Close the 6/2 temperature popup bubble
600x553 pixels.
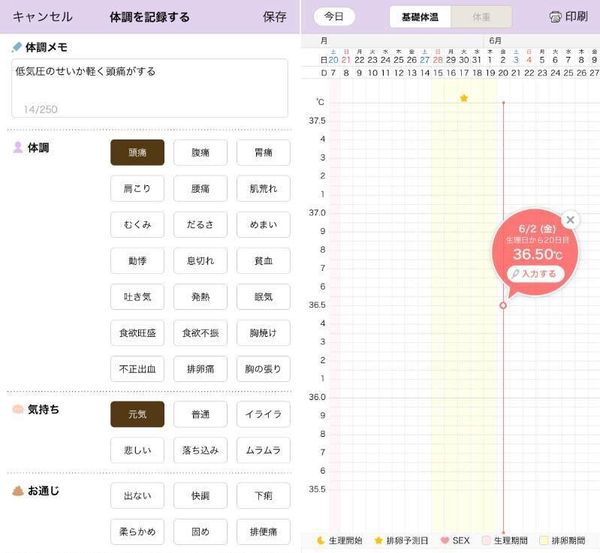pos(570,220)
